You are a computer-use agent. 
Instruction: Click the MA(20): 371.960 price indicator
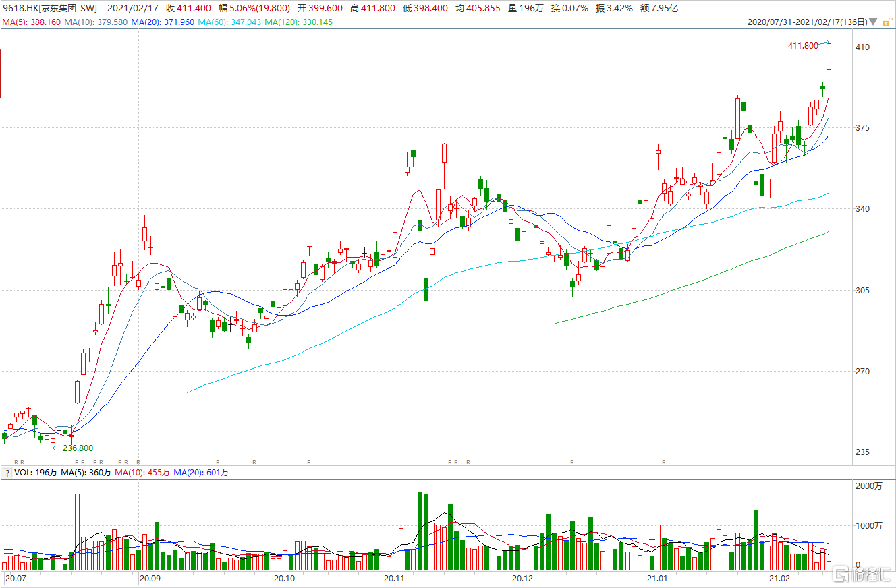[x=163, y=22]
